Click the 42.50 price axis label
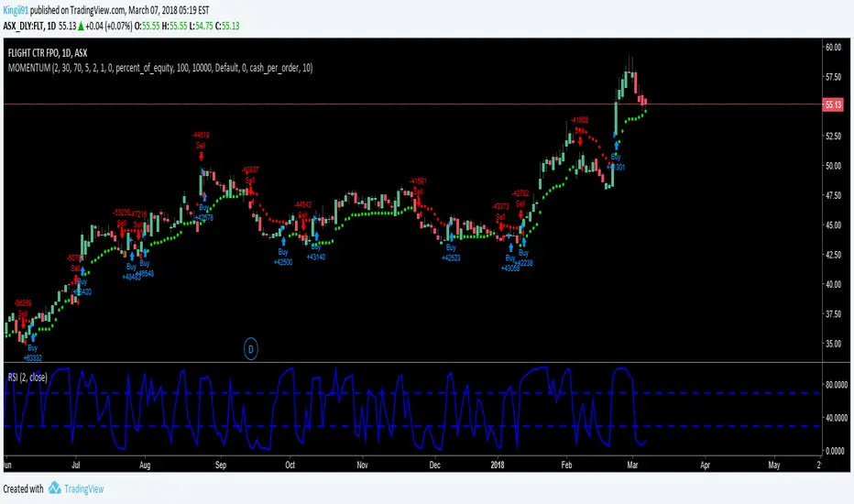This screenshot has height=504, width=854. [833, 255]
